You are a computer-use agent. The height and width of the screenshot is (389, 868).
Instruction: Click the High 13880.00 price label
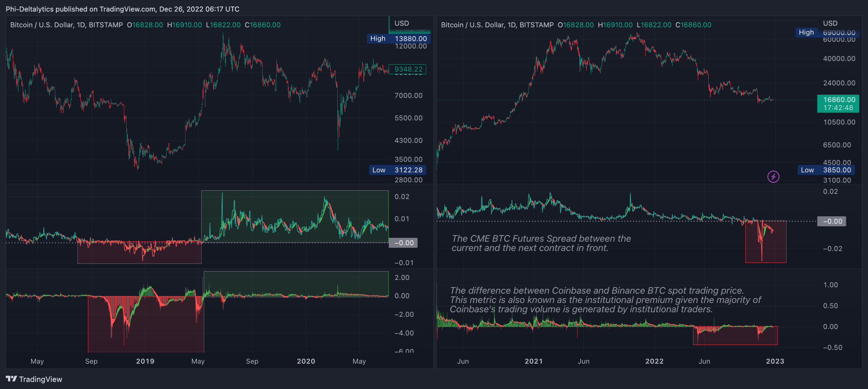(x=398, y=39)
